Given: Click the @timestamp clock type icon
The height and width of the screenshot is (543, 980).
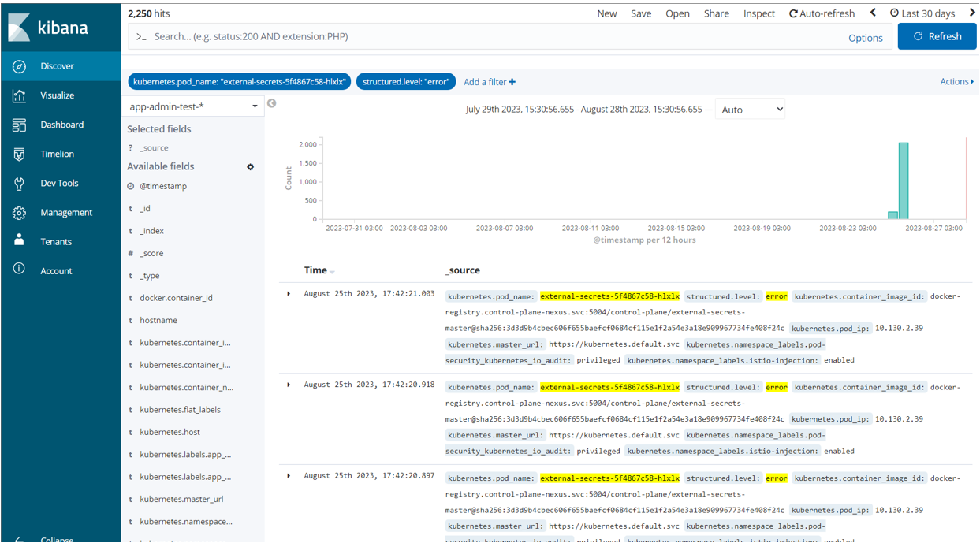Looking at the screenshot, I should point(131,187).
